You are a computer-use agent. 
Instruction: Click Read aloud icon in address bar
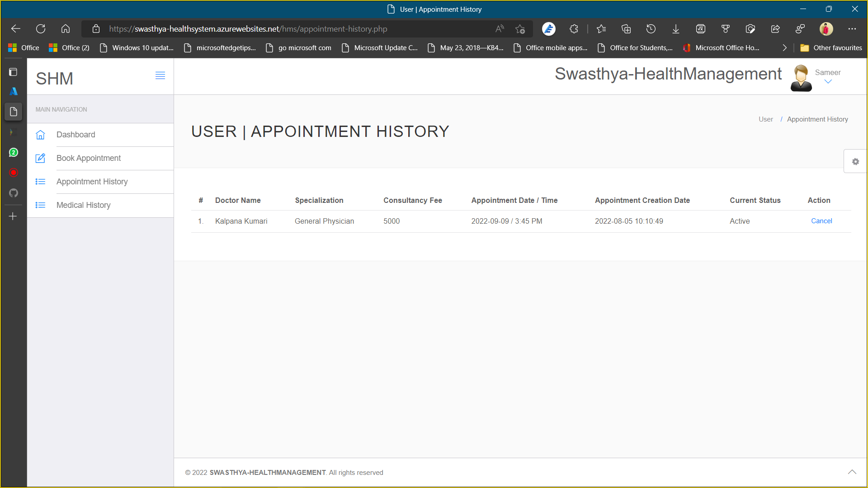(x=500, y=29)
